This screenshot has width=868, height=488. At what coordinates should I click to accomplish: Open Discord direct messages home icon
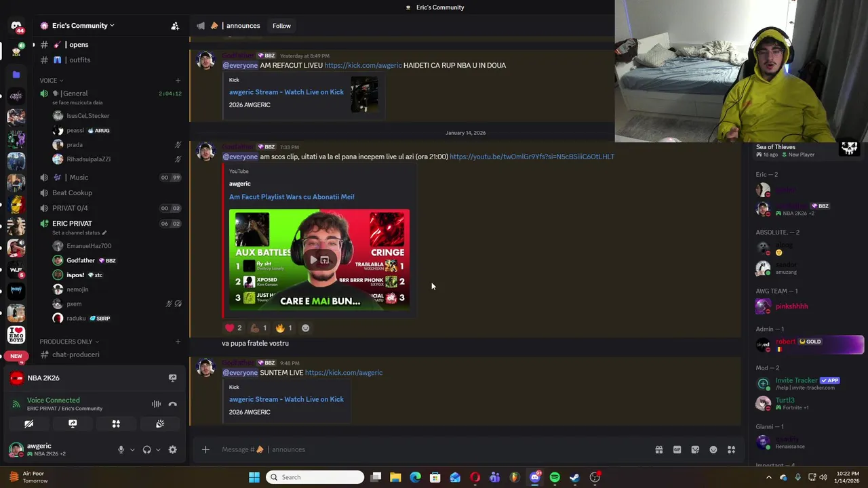[16, 26]
